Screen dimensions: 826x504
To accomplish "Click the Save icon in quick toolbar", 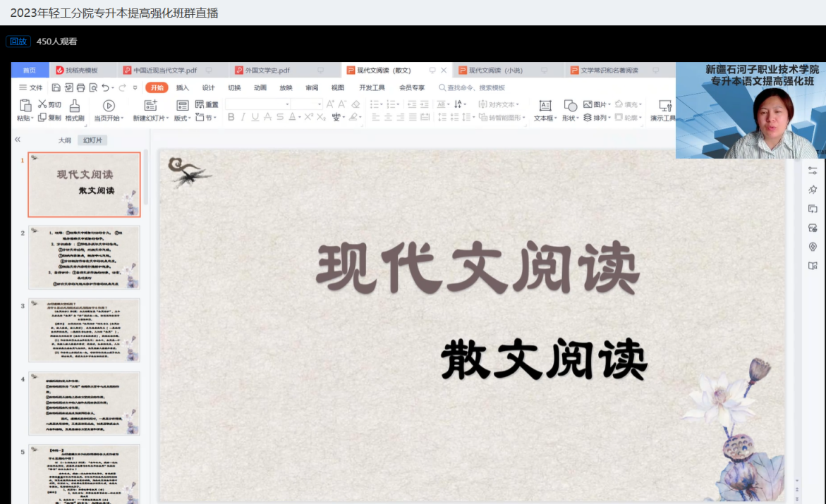I will [x=56, y=87].
